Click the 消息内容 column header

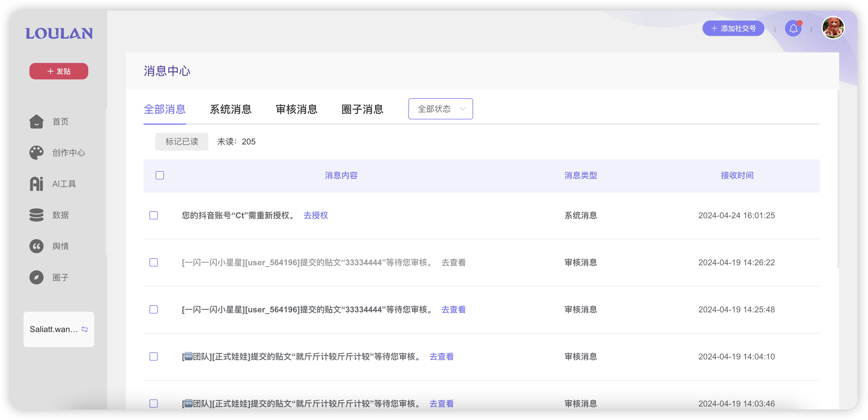[341, 175]
